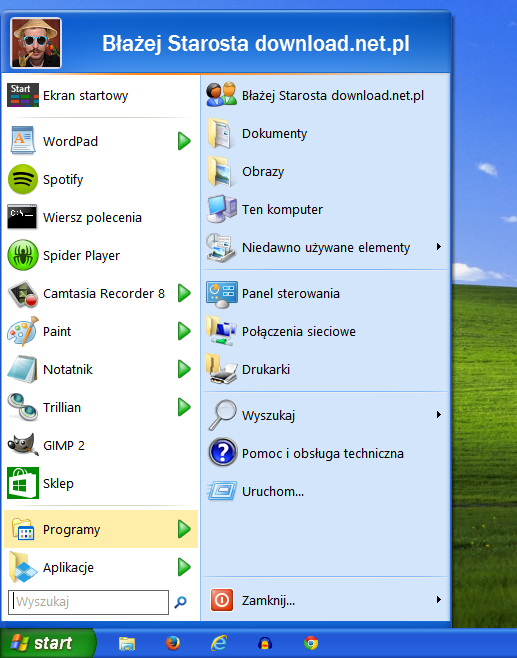Viewport: 517px width, 658px height.
Task: Open the Ekran startowy tile icon
Action: 23,95
